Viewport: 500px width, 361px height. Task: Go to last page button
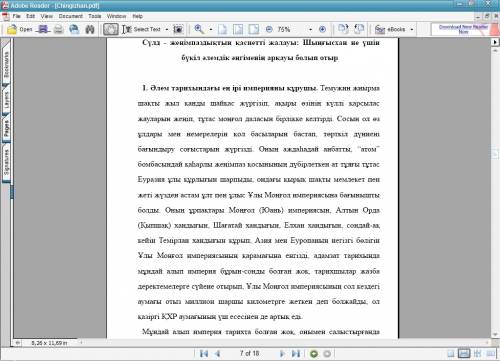[x=296, y=353]
